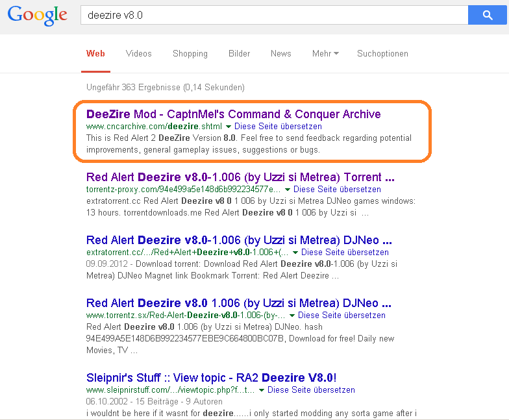Expand arrow next to www.cncarchive.com/deezire.shtml
This screenshot has width=509, height=420.
[229, 126]
